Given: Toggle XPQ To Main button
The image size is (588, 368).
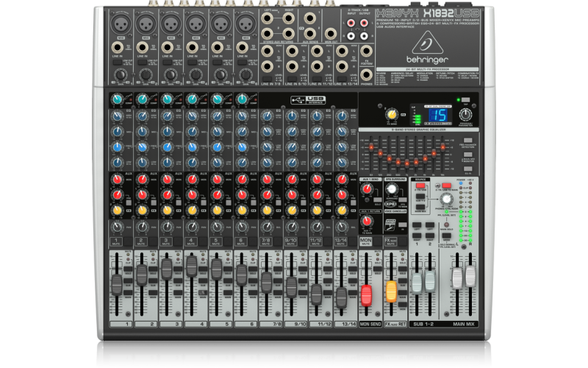Looking at the screenshot, I should click(x=402, y=200).
